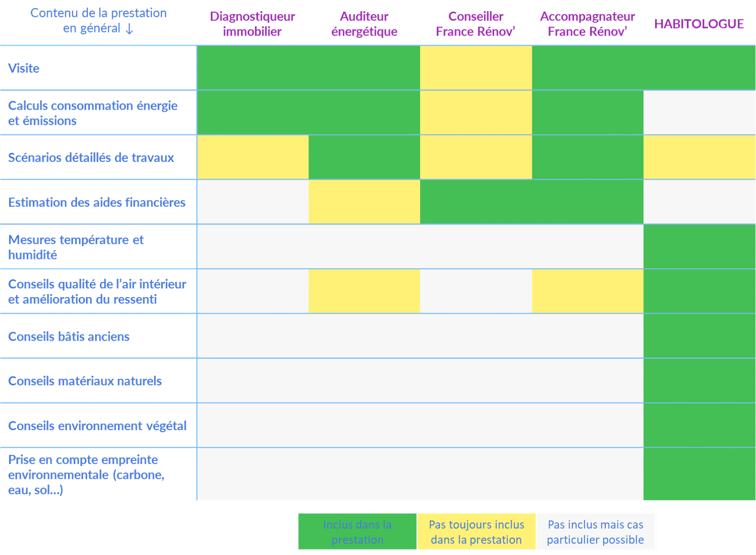Click the 'HABITOLOGUE' column header
Screen dimensions: 756x555
(x=699, y=24)
